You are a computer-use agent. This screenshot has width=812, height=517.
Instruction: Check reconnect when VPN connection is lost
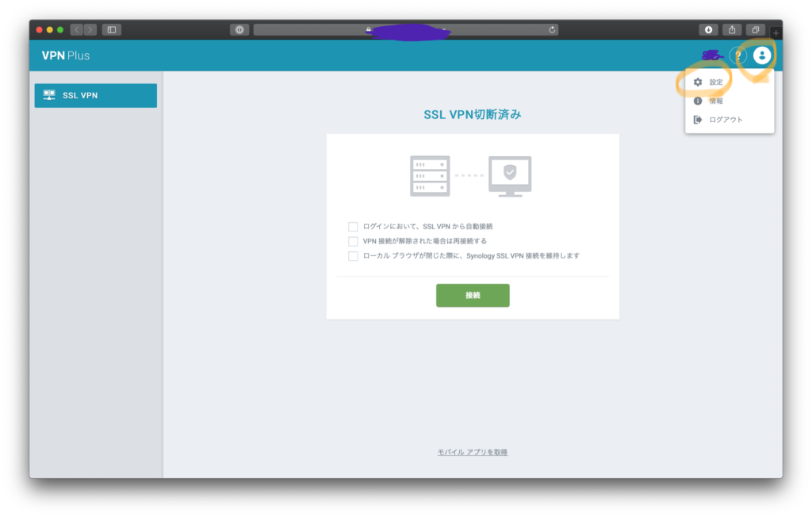353,241
